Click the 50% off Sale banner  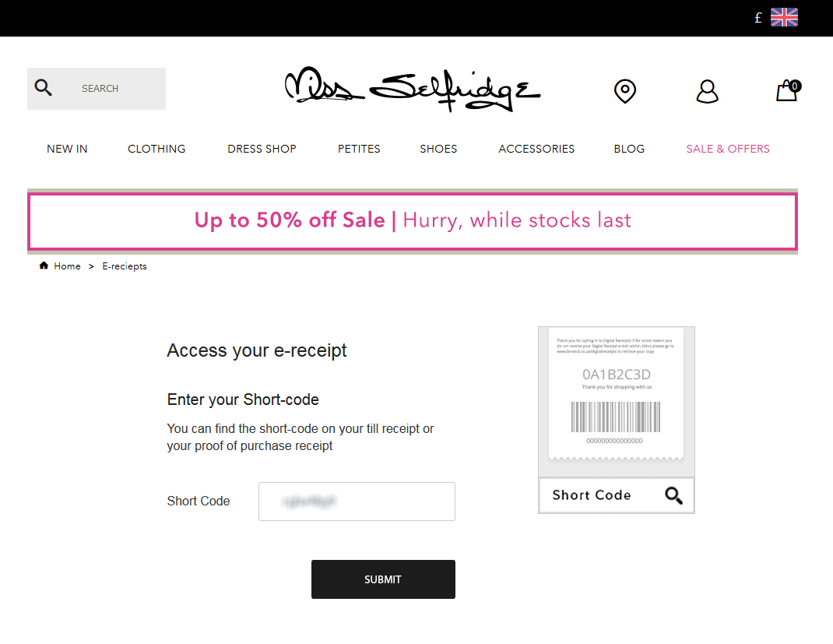(413, 221)
